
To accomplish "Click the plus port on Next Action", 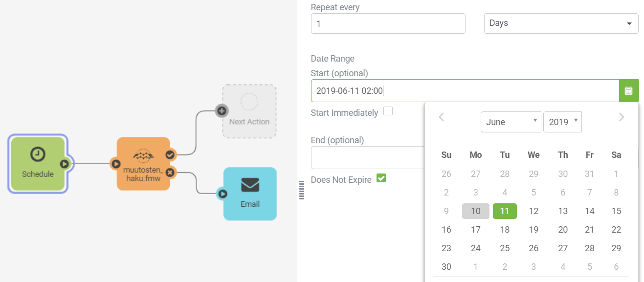I will (222, 111).
